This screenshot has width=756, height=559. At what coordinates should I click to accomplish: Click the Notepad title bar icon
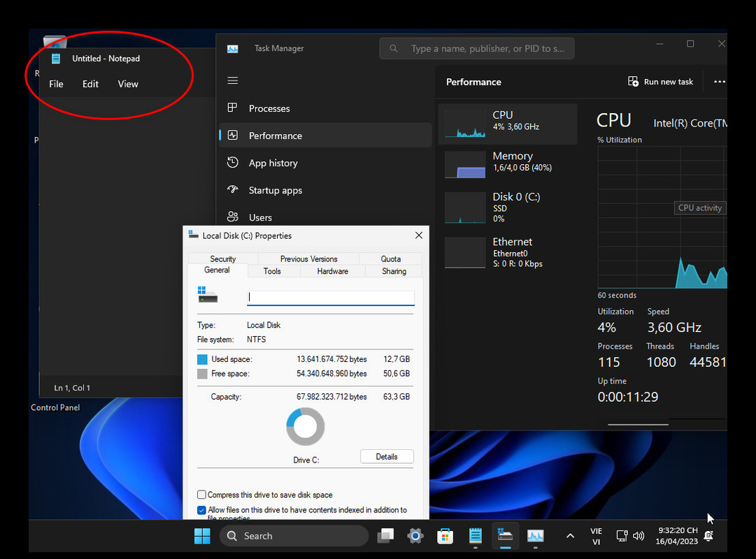coord(56,58)
